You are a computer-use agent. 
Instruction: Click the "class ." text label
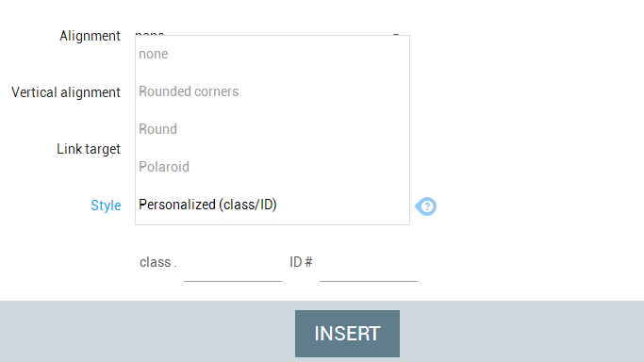(158, 262)
